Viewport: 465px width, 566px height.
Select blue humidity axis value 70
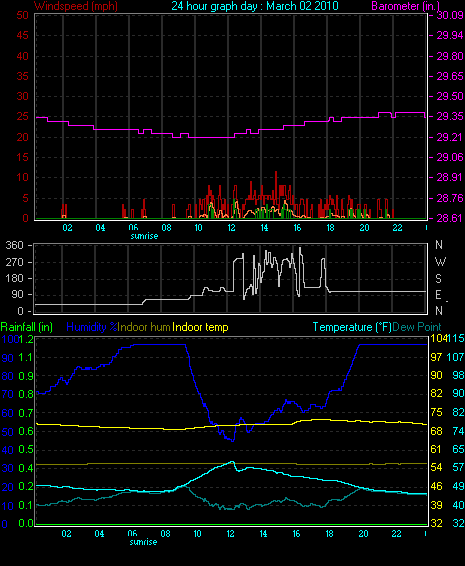[x=8, y=394]
